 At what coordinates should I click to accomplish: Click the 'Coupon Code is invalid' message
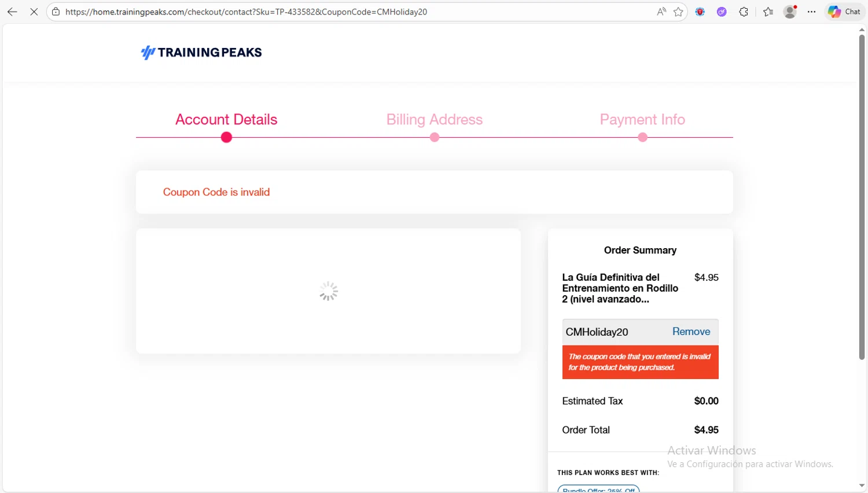click(x=216, y=192)
